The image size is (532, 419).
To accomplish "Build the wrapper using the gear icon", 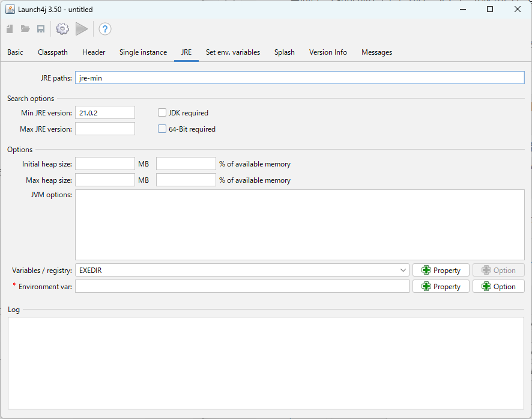I will [62, 29].
